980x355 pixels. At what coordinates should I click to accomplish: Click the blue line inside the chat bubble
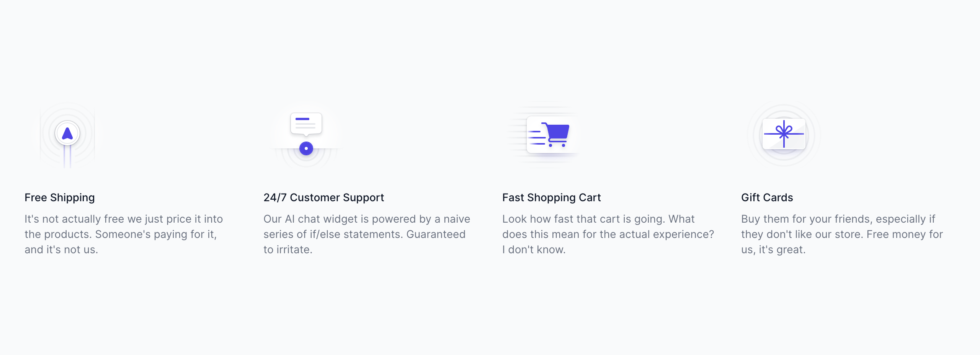coord(302,119)
